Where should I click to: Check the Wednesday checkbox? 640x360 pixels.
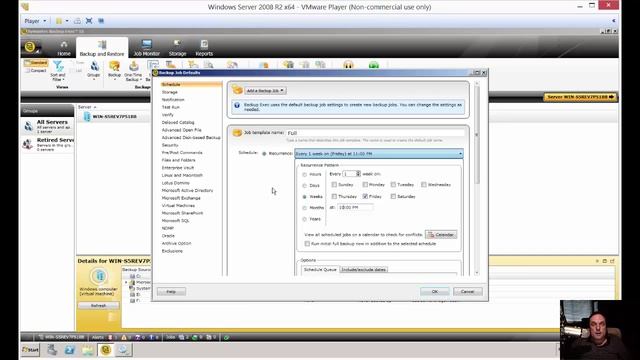424,185
